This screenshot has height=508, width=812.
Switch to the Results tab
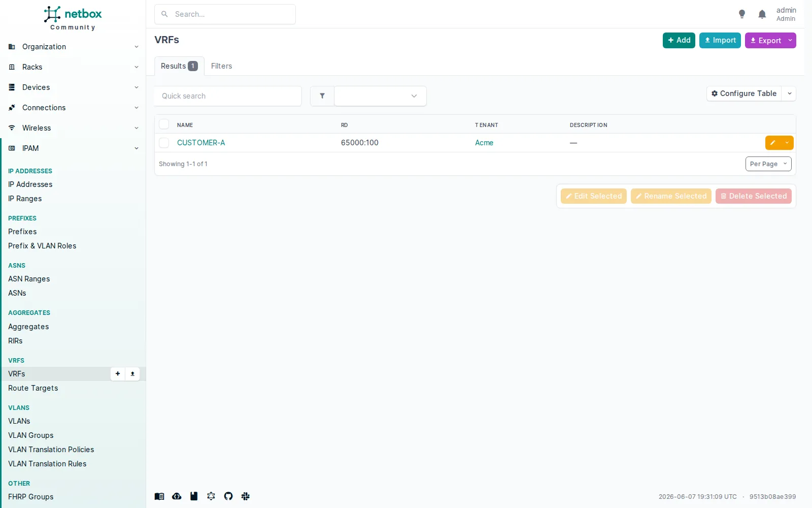[179, 66]
